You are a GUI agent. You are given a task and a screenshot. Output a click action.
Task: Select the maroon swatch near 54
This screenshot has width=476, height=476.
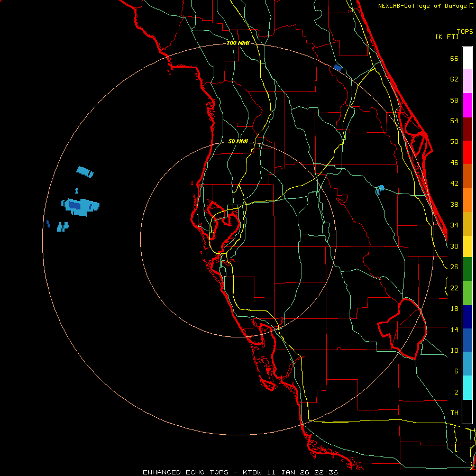(467, 129)
